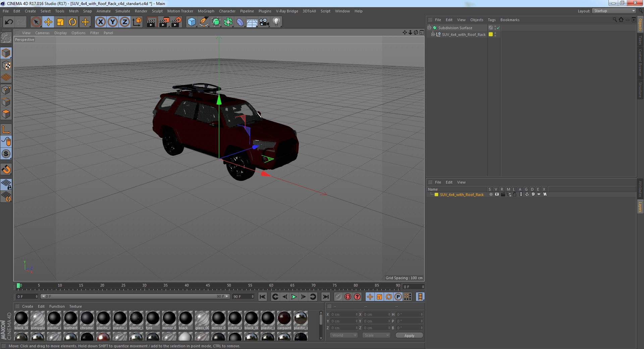The image size is (644, 349).
Task: Open the MoGraph menu
Action: [x=206, y=11]
